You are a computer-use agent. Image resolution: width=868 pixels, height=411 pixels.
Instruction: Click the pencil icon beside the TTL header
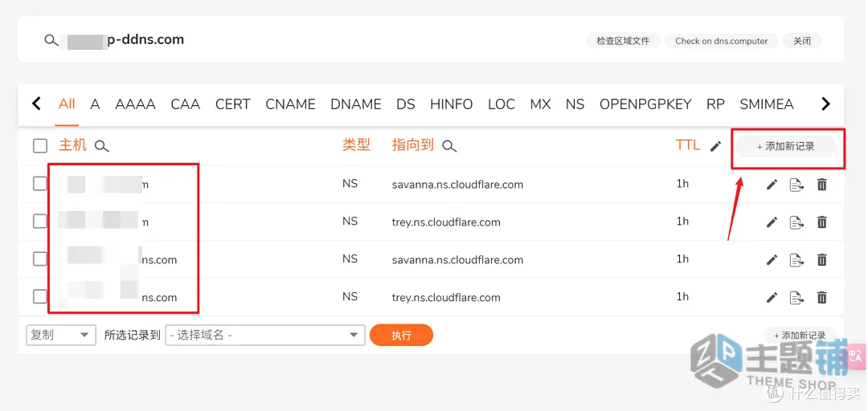click(716, 146)
